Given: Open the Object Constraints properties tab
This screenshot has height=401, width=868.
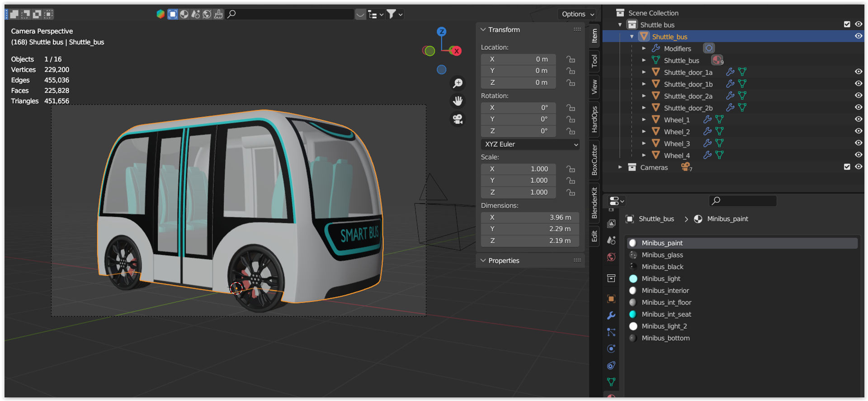Looking at the screenshot, I should [611, 366].
